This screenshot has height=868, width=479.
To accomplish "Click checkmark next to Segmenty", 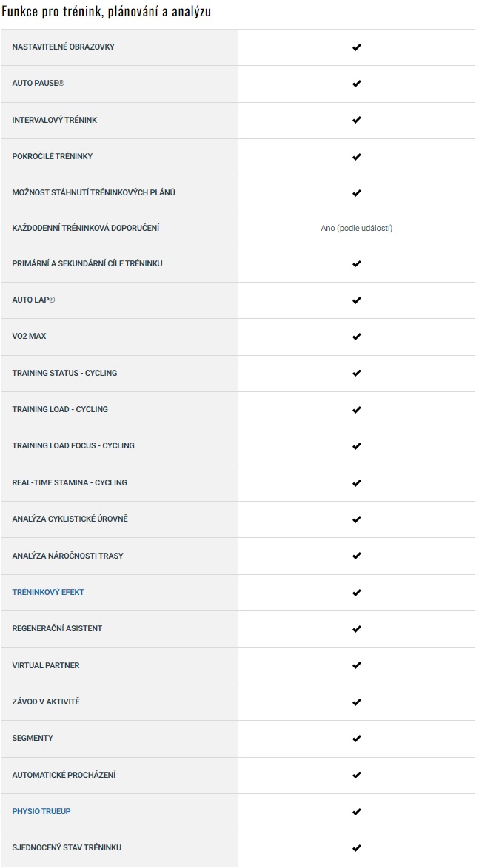I will click(x=356, y=739).
